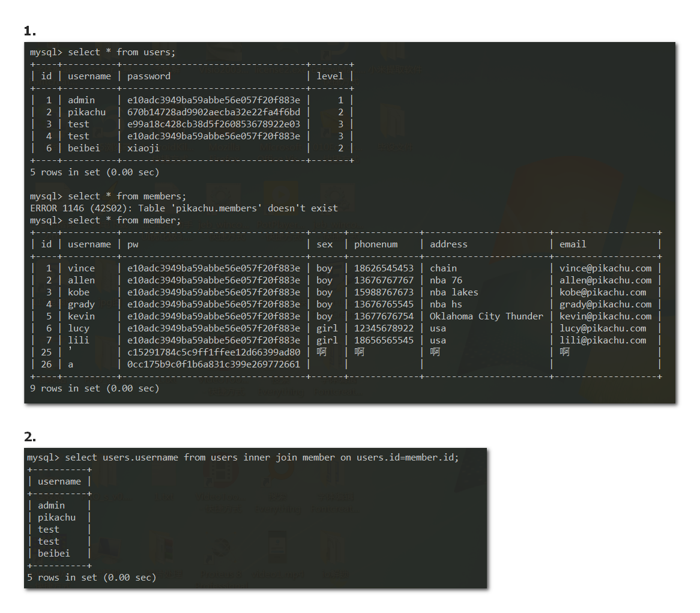This screenshot has height=613, width=700.
Task: Click the section heading number "1."
Action: pyautogui.click(x=30, y=31)
